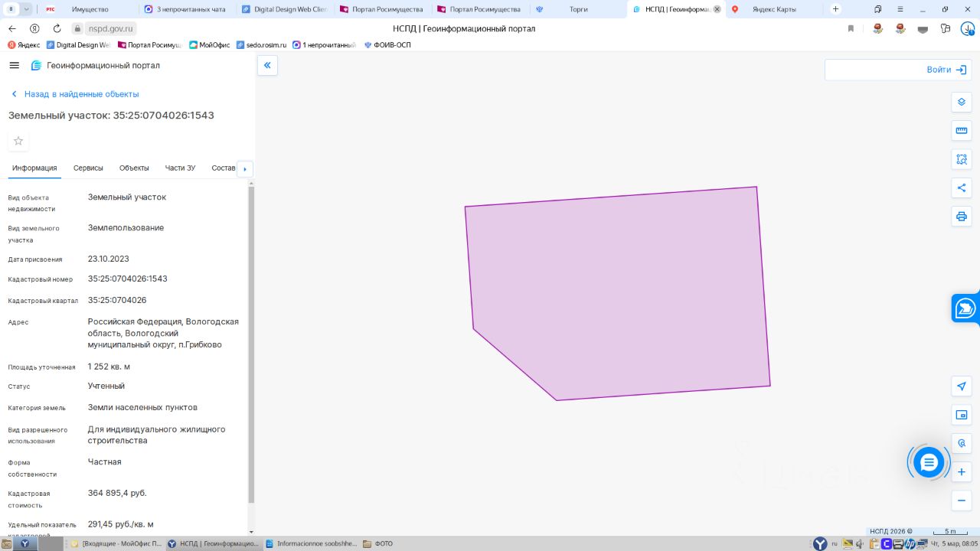The width and height of the screenshot is (980, 551).
Task: Open browser tab groups icon
Action: 878,9
